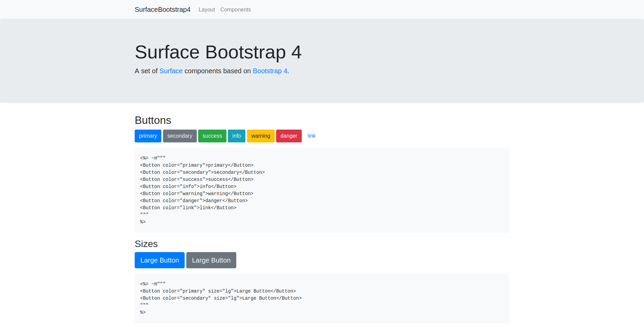
Task: Click the Sizes section heading
Action: (146, 244)
